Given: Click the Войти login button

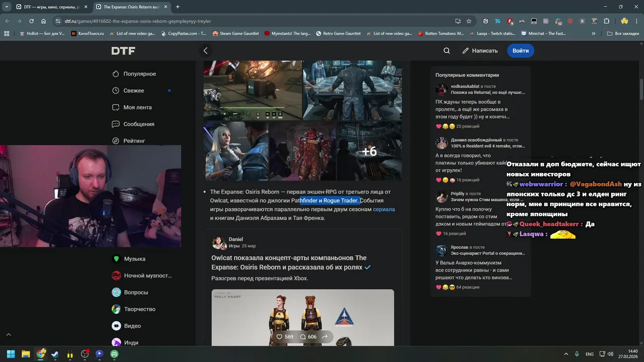Looking at the screenshot, I should tap(520, 51).
